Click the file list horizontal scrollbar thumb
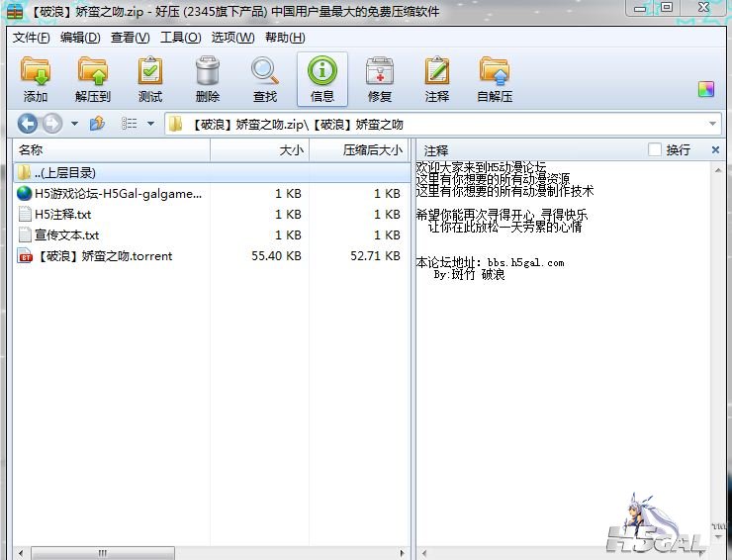The height and width of the screenshot is (560, 732). point(103,553)
